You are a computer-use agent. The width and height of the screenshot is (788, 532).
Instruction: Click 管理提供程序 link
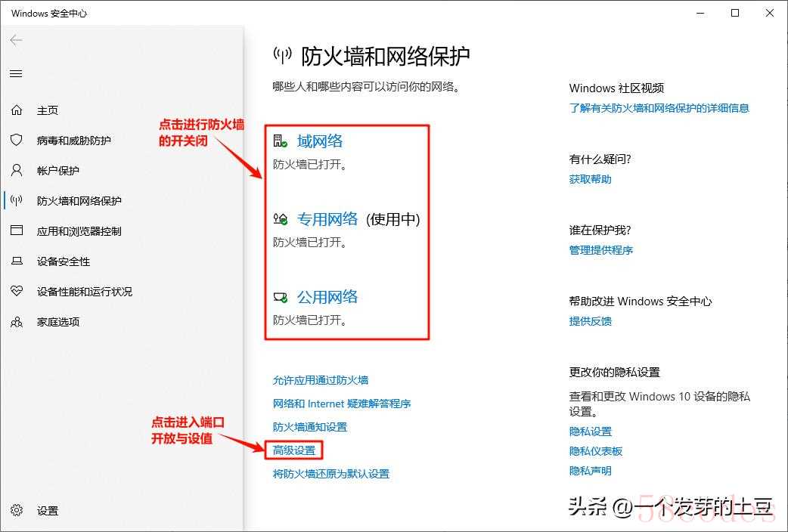(600, 250)
